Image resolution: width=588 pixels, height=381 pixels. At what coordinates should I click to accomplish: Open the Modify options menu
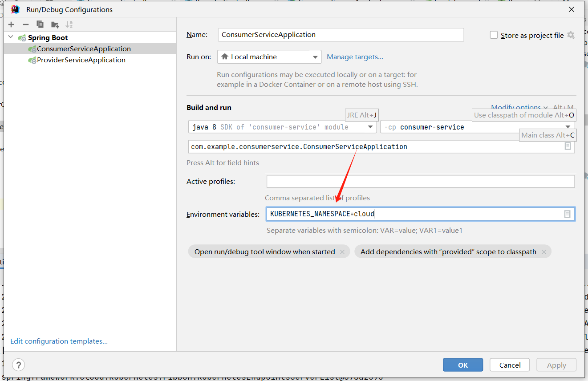click(519, 107)
